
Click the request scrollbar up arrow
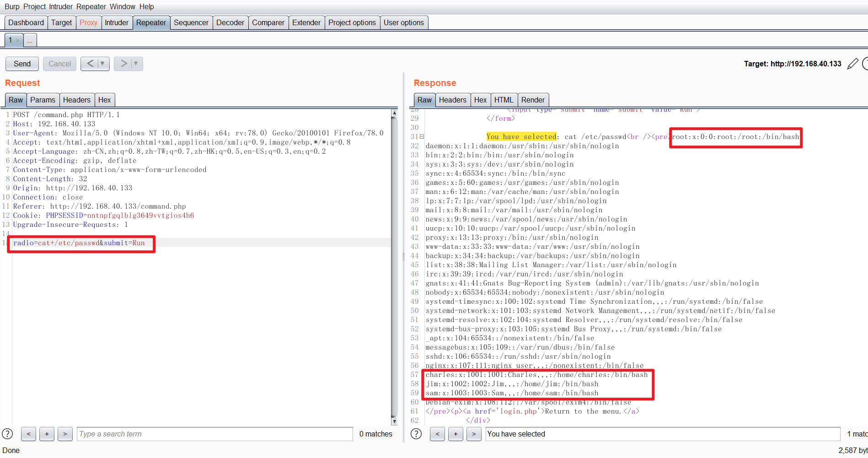click(x=394, y=113)
